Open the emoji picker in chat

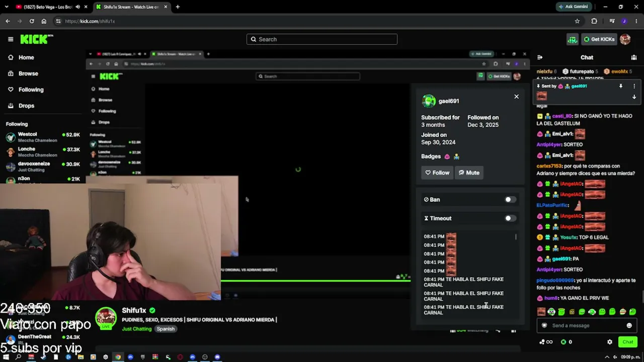[629, 325]
